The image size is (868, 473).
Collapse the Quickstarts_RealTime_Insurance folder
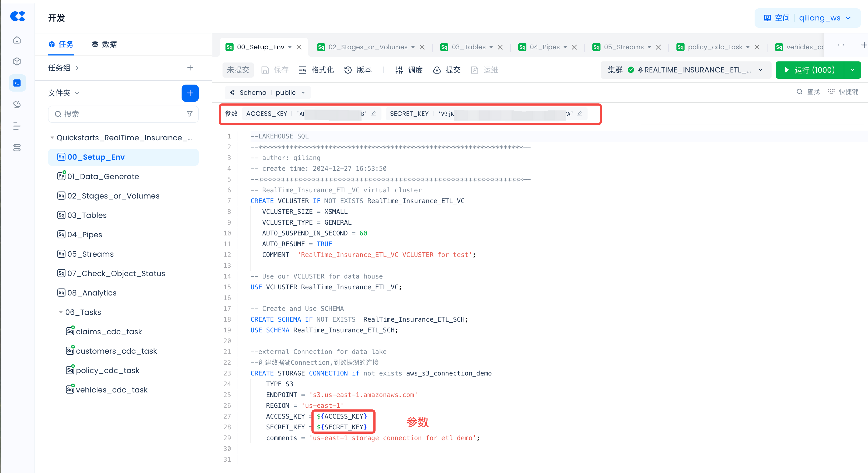click(52, 138)
